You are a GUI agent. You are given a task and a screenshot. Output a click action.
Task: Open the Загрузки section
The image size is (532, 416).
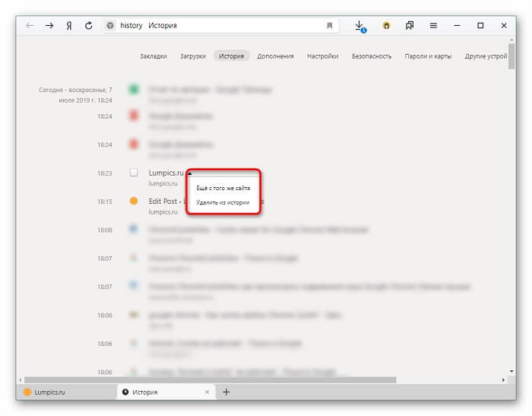coord(193,56)
